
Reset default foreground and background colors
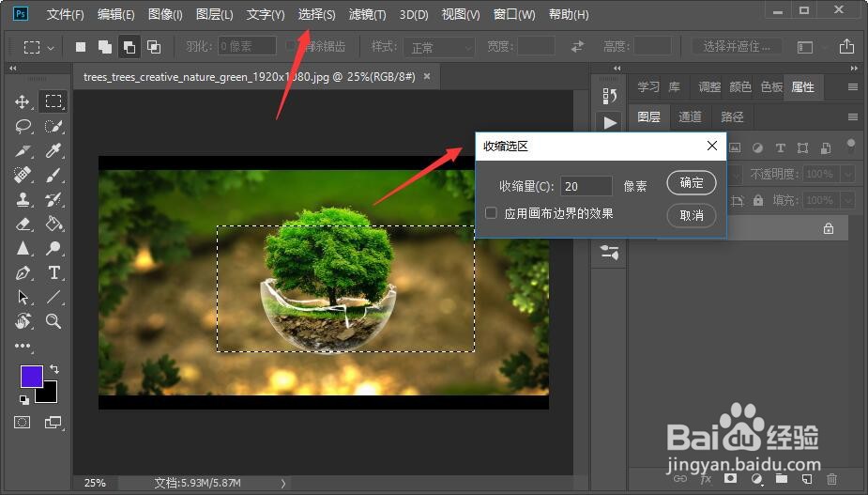pos(23,399)
